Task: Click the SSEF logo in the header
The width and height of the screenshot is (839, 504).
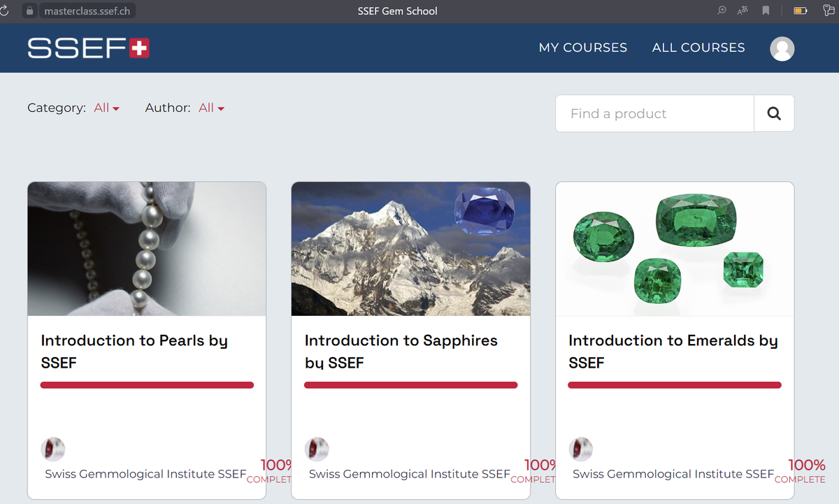Action: tap(88, 48)
